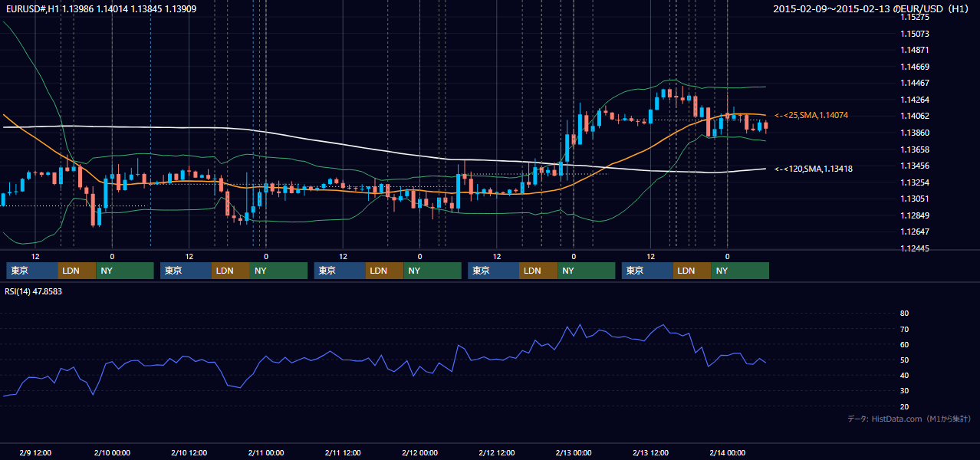Image resolution: width=980 pixels, height=460 pixels.
Task: Click the data credit HistData.com text
Action: (909, 419)
